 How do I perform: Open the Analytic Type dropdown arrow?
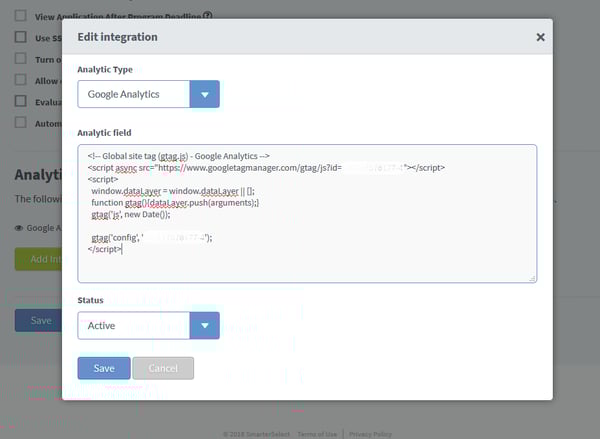(205, 94)
